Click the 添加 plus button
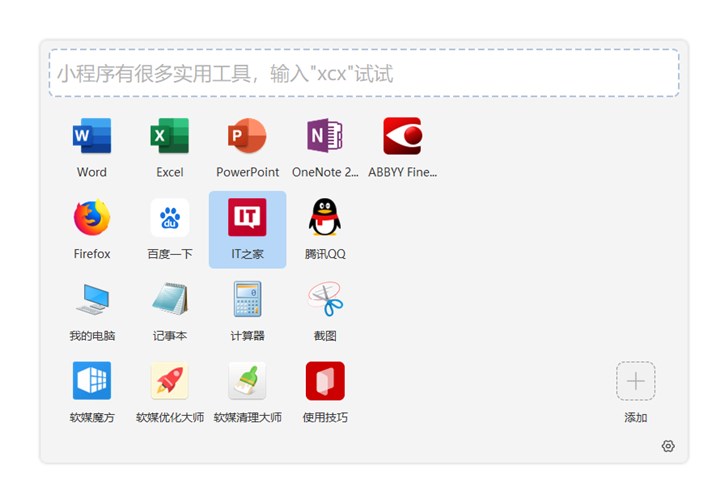 (x=635, y=381)
